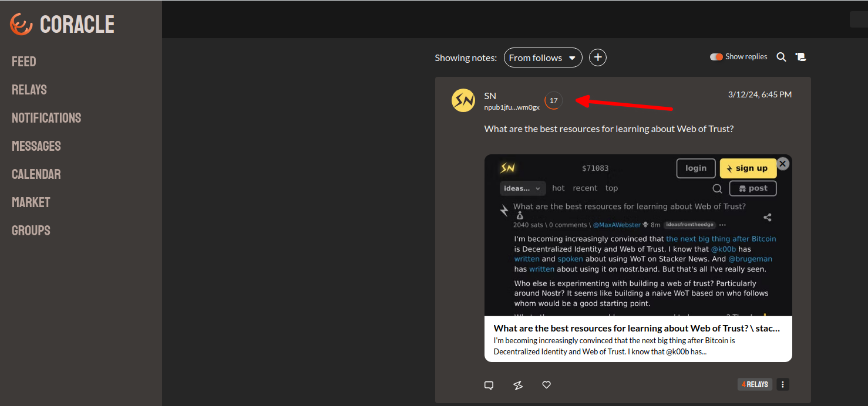Toggle the Show replies switch
The image size is (868, 406).
coord(716,57)
